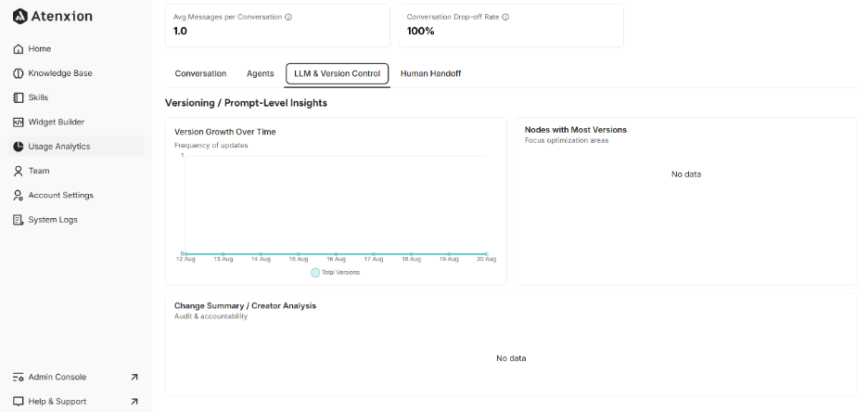Click the Nodes with Most Versions title
868x412 pixels.
click(x=576, y=130)
